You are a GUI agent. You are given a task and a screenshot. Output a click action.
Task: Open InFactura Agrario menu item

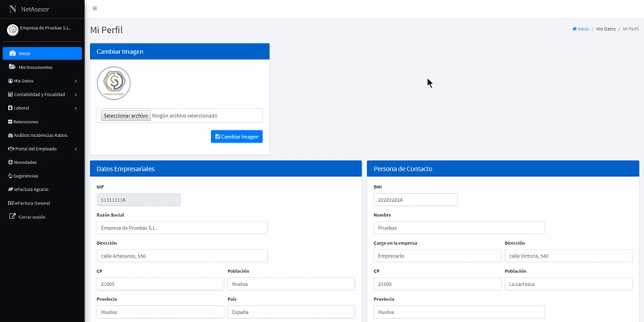click(x=34, y=189)
